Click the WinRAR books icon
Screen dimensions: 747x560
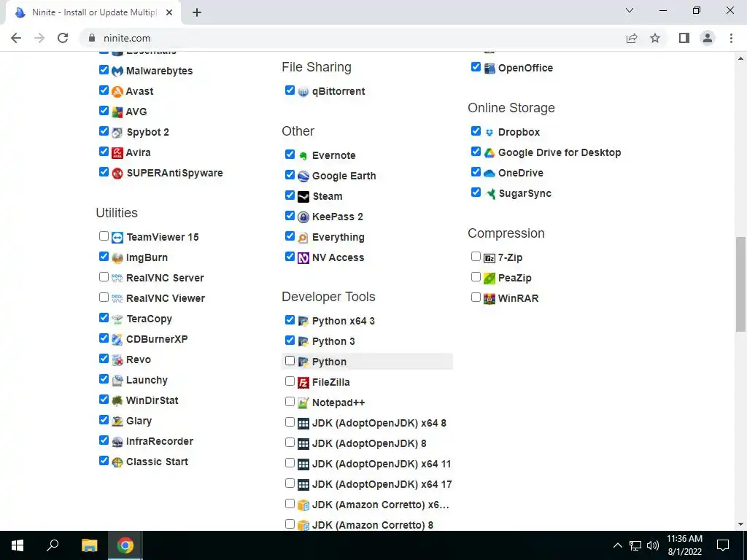pyautogui.click(x=489, y=298)
